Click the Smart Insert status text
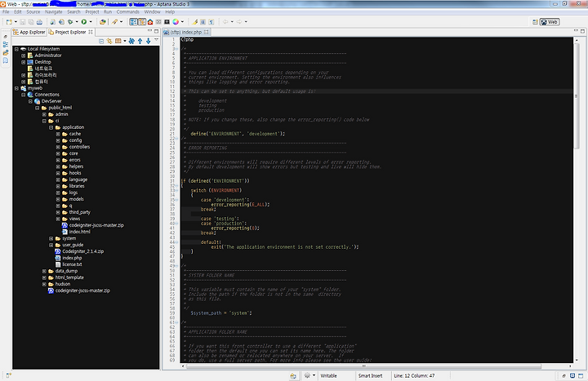588x381 pixels. [x=370, y=376]
